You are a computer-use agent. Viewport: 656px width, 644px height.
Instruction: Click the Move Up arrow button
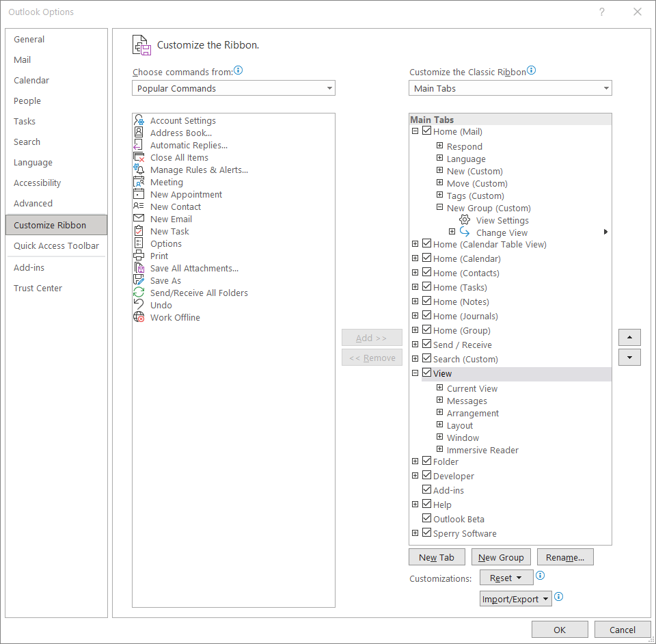coord(629,337)
